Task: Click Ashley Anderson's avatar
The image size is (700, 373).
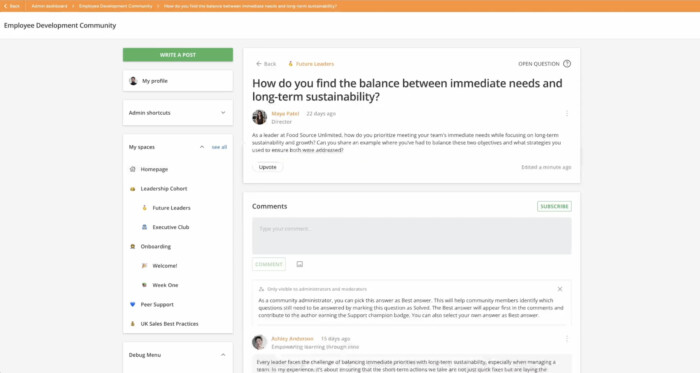Action: [259, 342]
